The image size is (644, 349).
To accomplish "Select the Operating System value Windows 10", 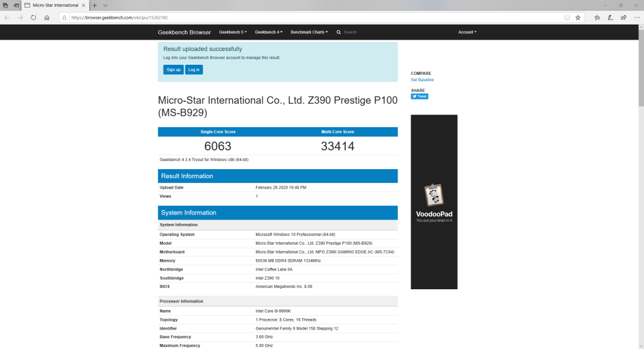I will [296, 235].
